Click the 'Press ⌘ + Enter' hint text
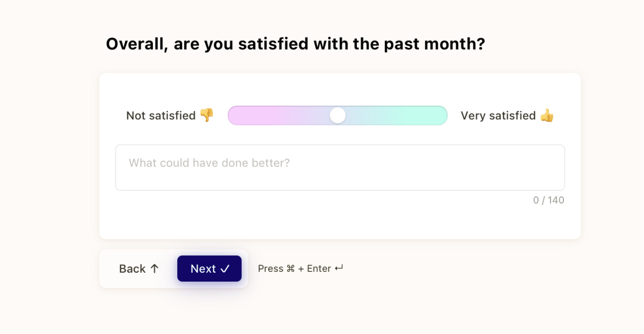The image size is (644, 334). [x=300, y=268]
